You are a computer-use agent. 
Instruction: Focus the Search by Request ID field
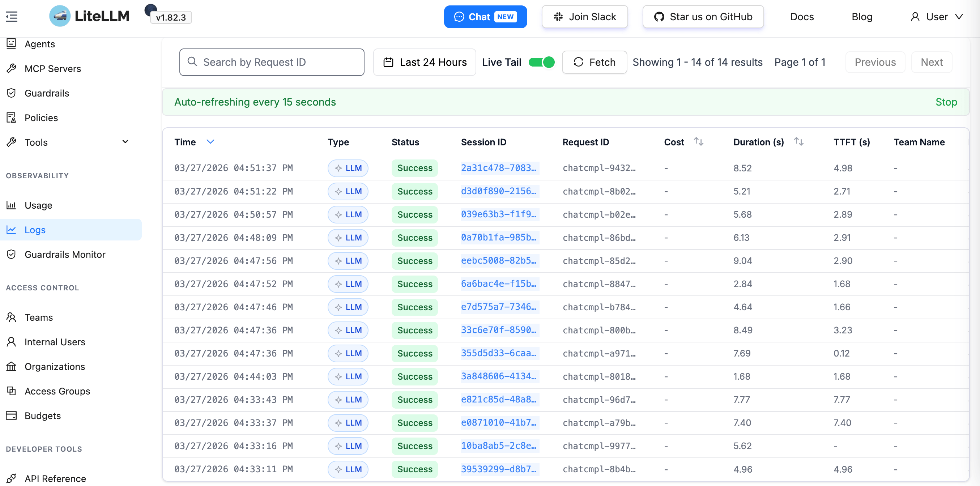272,62
